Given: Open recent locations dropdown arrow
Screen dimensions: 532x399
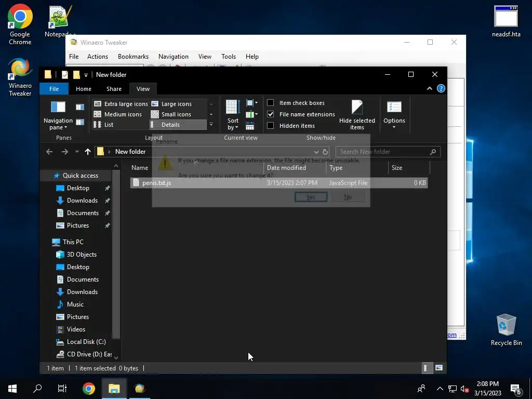Looking at the screenshot, I should [x=77, y=152].
